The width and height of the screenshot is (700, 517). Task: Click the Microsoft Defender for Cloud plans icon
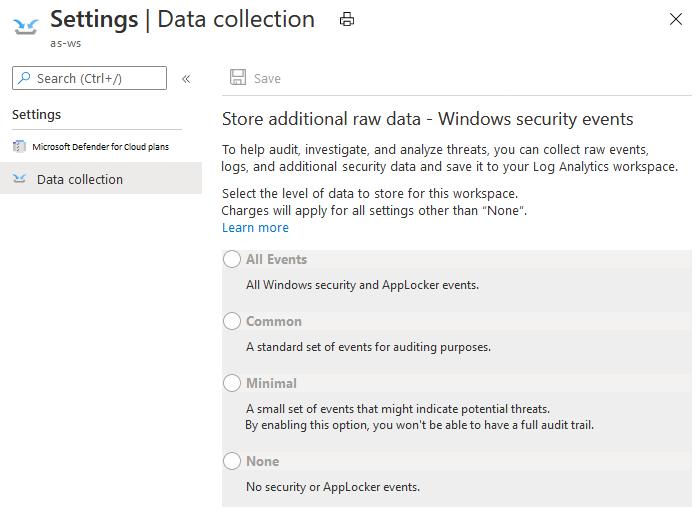[x=19, y=146]
